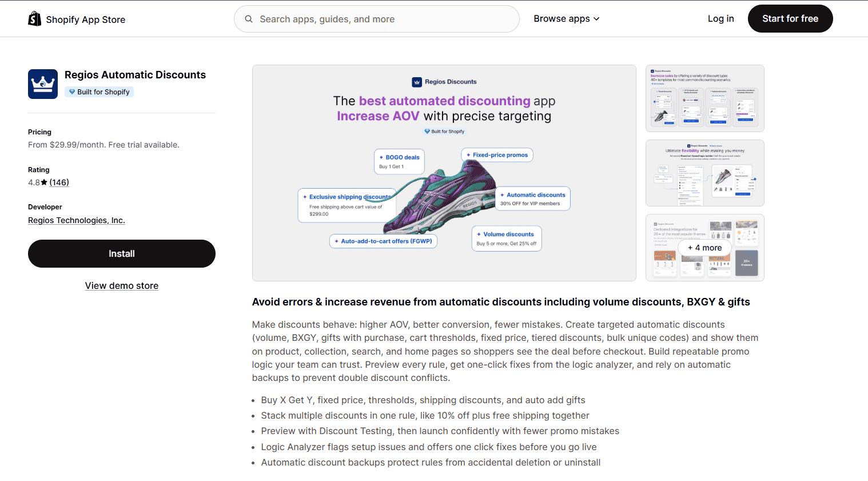868x481 pixels.
Task: Open the Ultimate flexibility thumbnail
Action: [705, 173]
